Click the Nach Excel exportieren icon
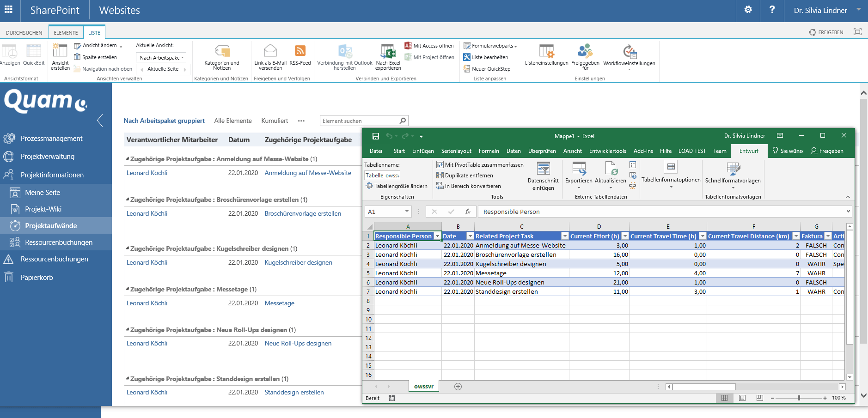Viewport: 868px width, 418px height. click(x=388, y=55)
